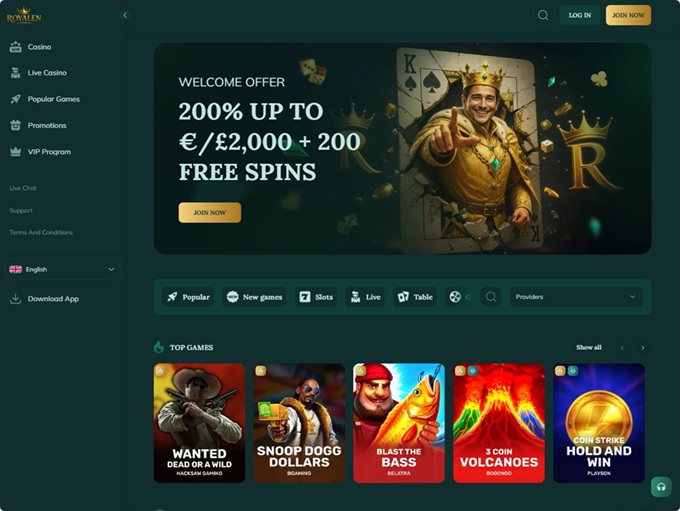Open the English language dropdown

tap(62, 269)
